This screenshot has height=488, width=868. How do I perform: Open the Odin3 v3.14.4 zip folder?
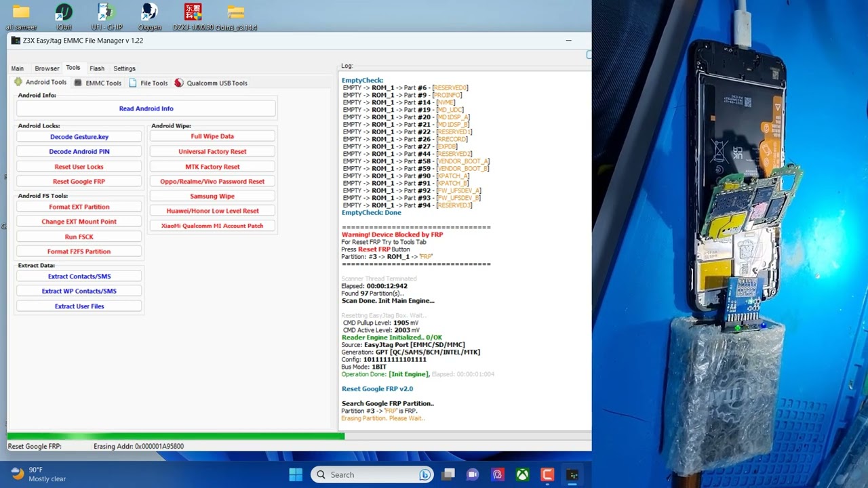pos(235,16)
